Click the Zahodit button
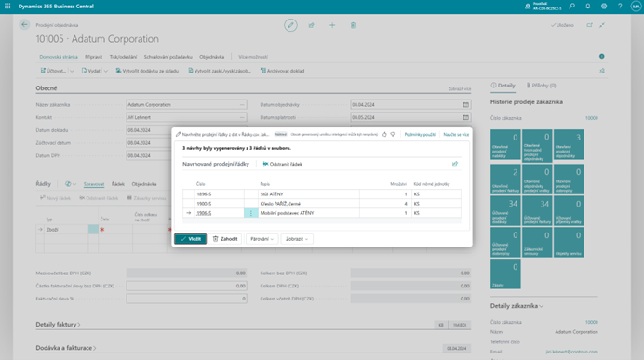This screenshot has height=360, width=644. (x=225, y=239)
